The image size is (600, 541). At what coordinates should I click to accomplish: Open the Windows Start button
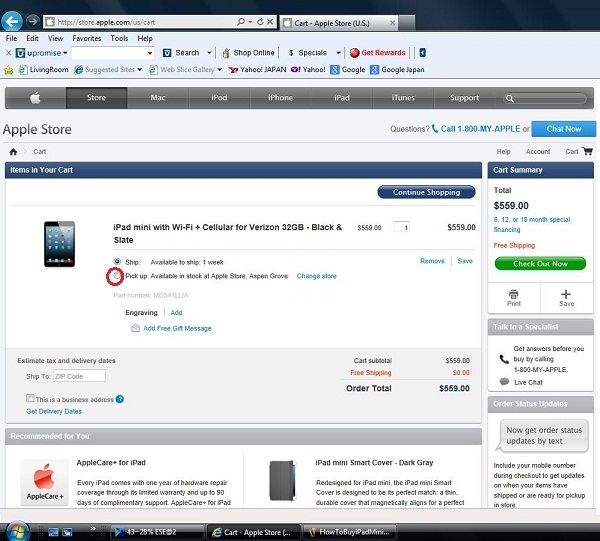(x=17, y=532)
